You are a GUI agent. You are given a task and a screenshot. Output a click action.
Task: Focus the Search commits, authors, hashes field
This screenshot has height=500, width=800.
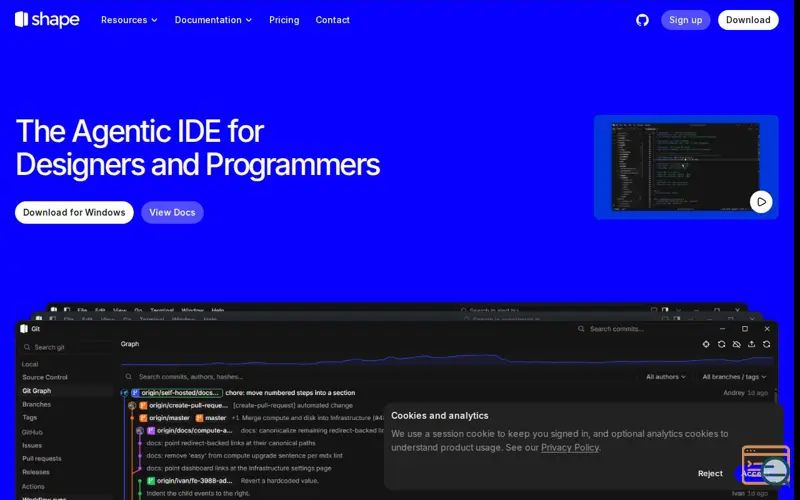(x=378, y=377)
